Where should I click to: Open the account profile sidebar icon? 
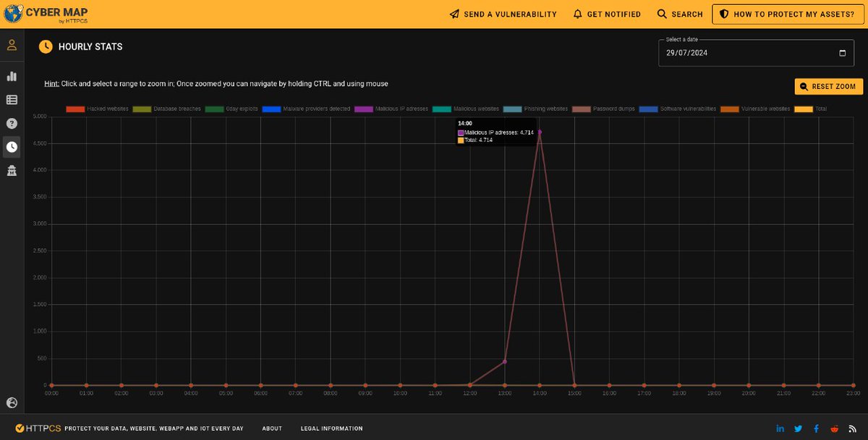[x=12, y=45]
